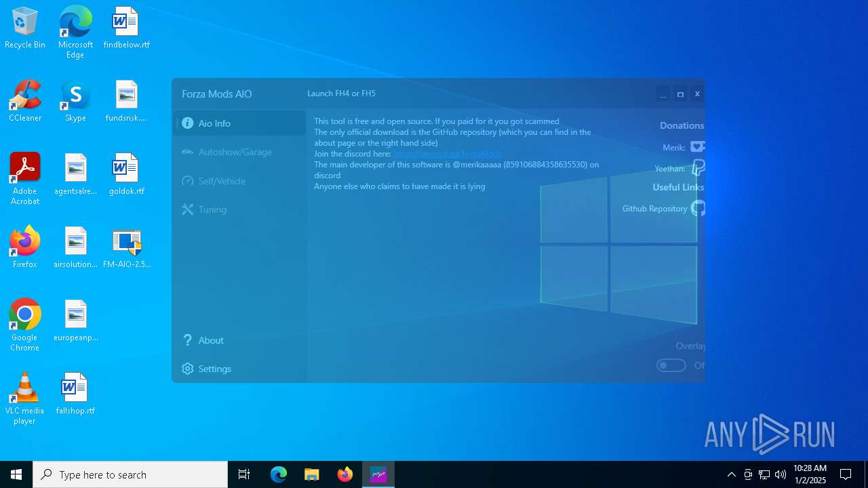
Task: Click the About question mark icon
Action: (x=187, y=340)
